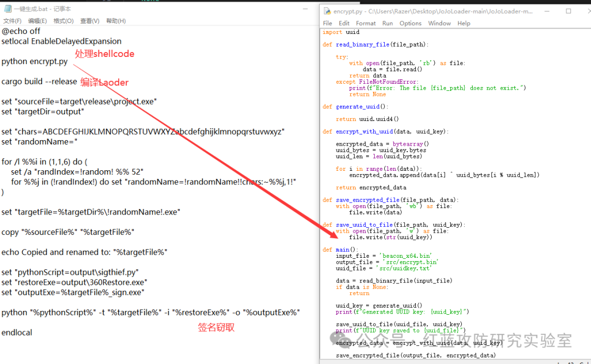Click 'echo Copied and renamed to' line
The image size is (591, 364).
click(84, 252)
